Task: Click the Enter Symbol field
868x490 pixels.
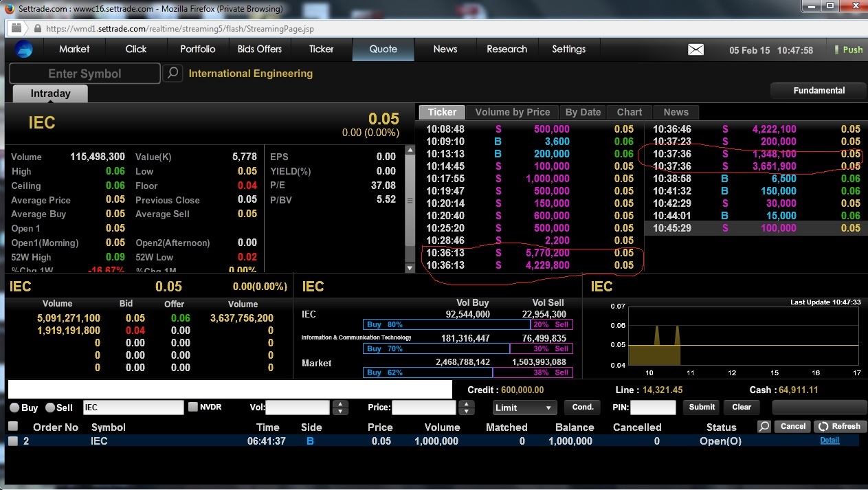Action: [85, 74]
